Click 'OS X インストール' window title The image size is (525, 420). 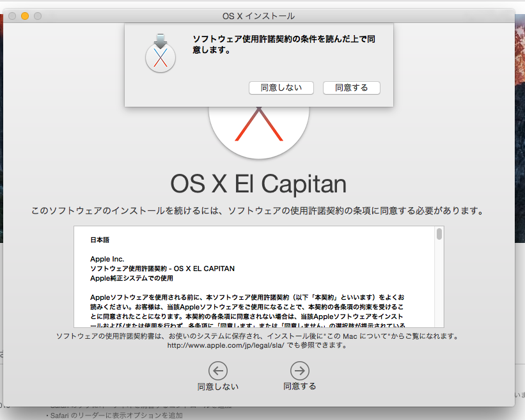point(258,16)
